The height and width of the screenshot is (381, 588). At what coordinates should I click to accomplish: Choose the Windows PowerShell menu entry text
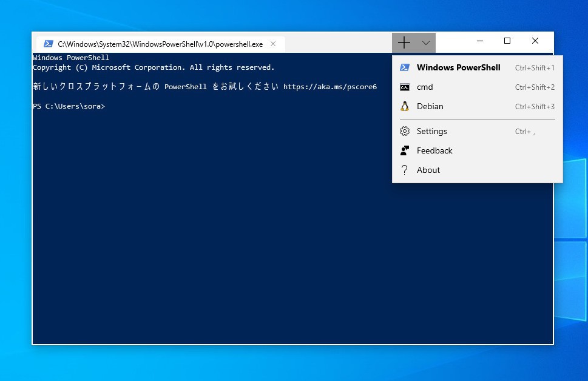tap(458, 68)
